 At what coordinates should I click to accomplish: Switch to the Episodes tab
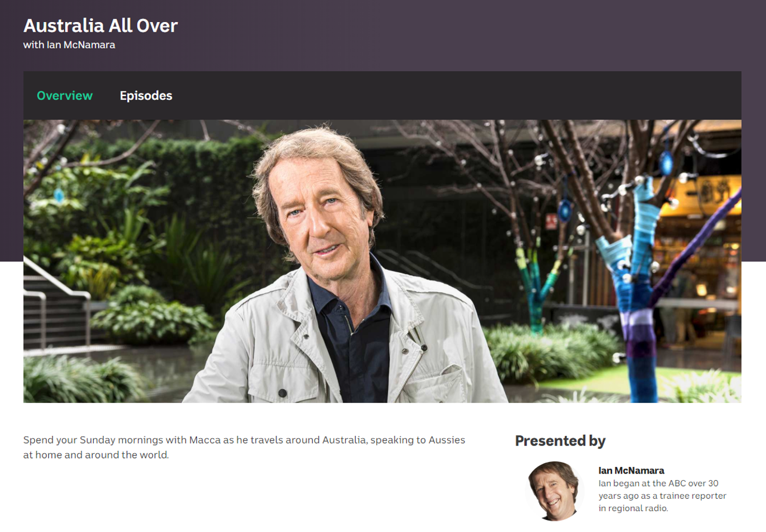coord(146,96)
